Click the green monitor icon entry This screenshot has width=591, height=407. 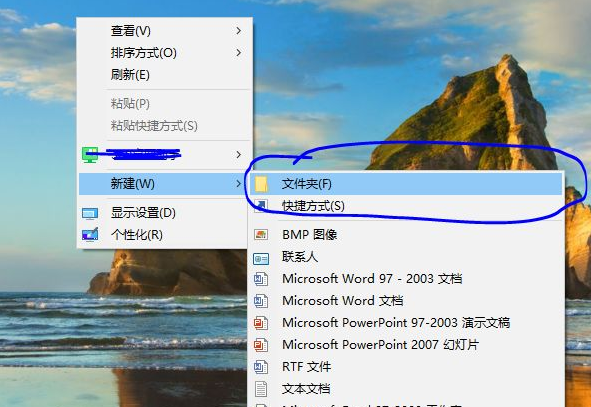[x=90, y=155]
